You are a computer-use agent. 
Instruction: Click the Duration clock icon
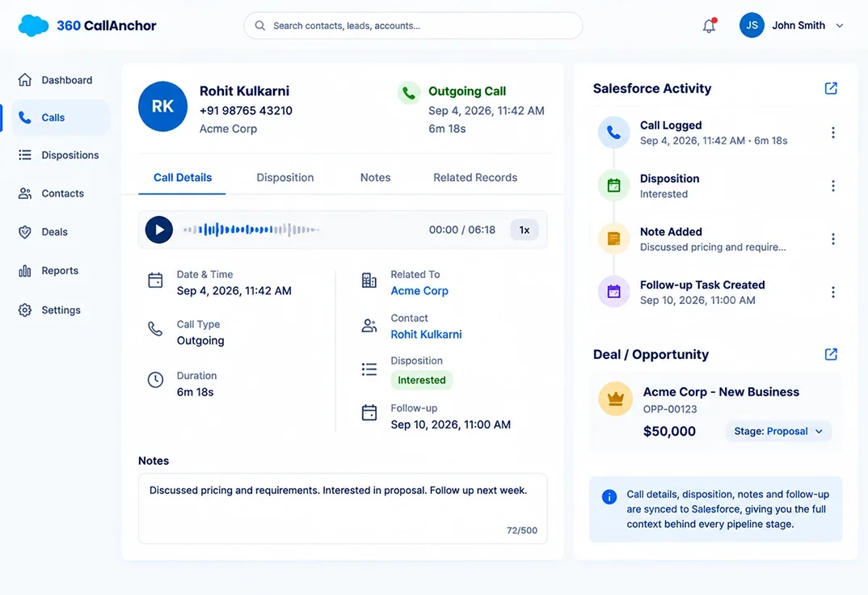[x=155, y=380]
